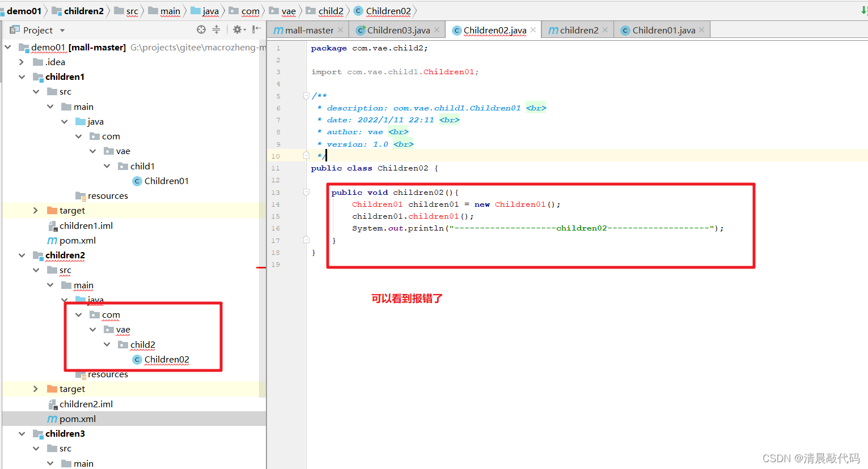Screen dimensions: 868x469
Task: Click the children1 module folder icon
Action: (x=38, y=77)
